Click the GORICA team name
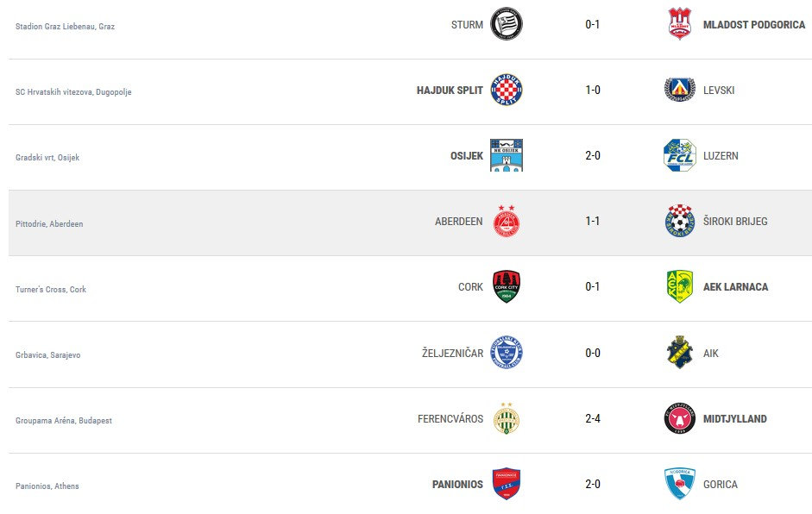 721,485
